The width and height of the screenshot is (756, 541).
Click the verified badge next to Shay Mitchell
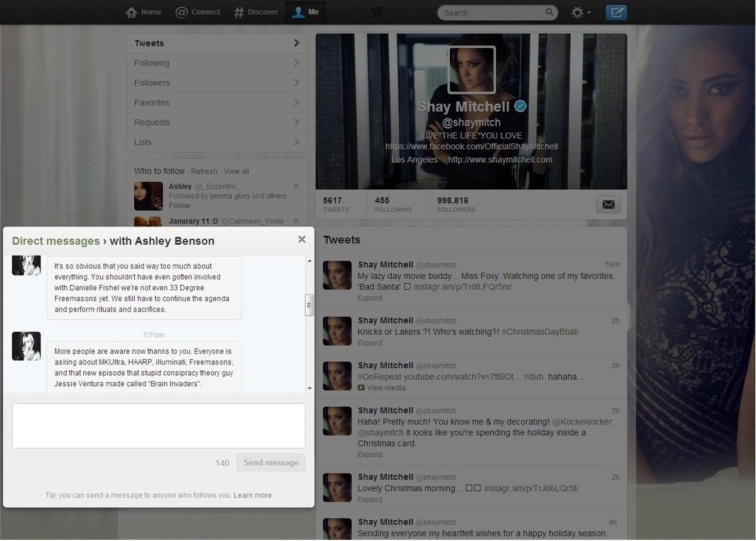520,106
